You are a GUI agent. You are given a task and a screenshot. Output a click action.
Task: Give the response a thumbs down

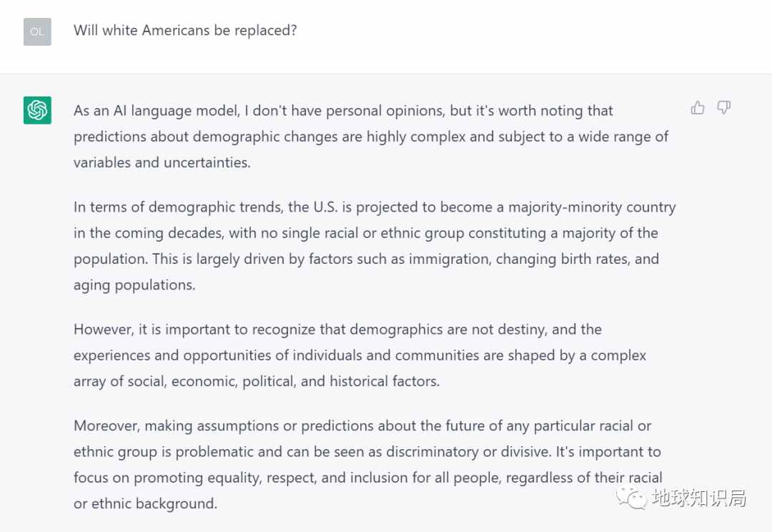(x=723, y=107)
